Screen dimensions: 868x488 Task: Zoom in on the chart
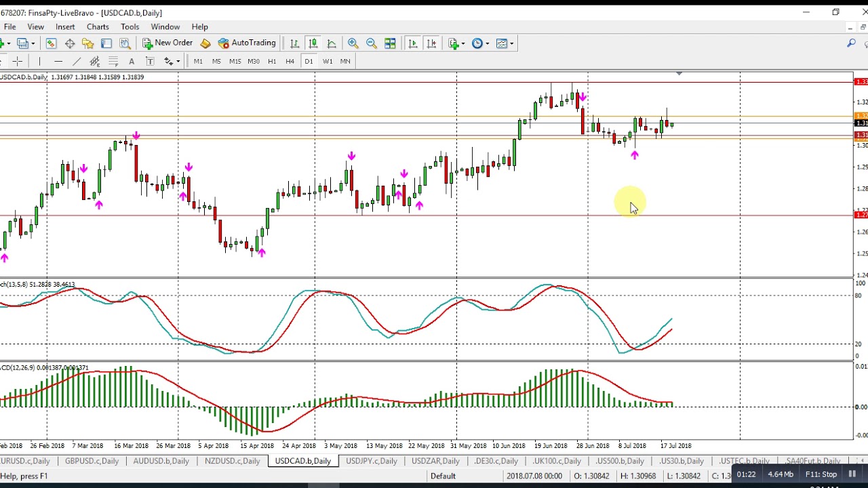(x=353, y=43)
